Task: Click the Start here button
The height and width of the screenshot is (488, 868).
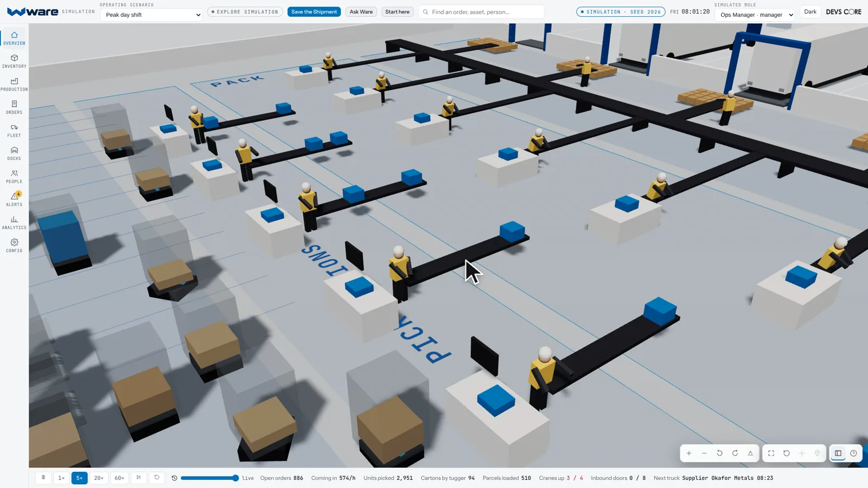Action: [x=397, y=12]
